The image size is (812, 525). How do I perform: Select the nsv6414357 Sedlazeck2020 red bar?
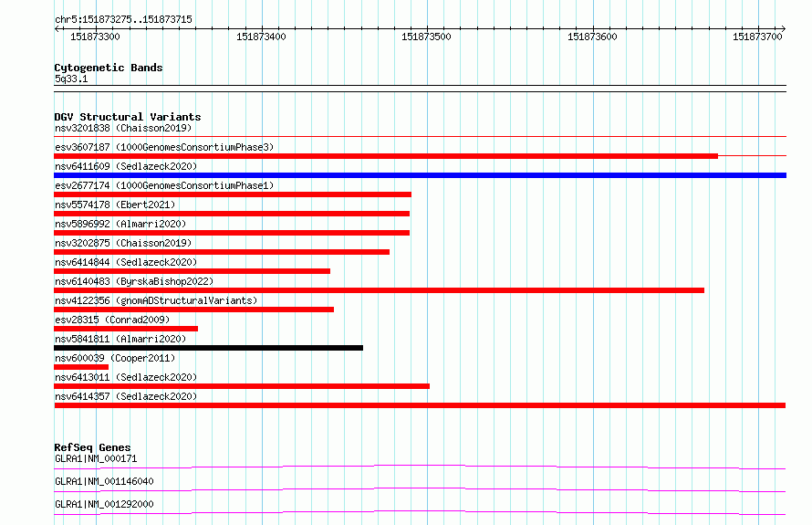click(x=420, y=405)
